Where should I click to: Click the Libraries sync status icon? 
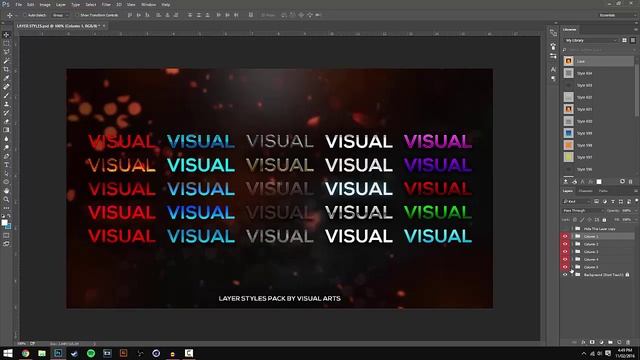click(622, 181)
